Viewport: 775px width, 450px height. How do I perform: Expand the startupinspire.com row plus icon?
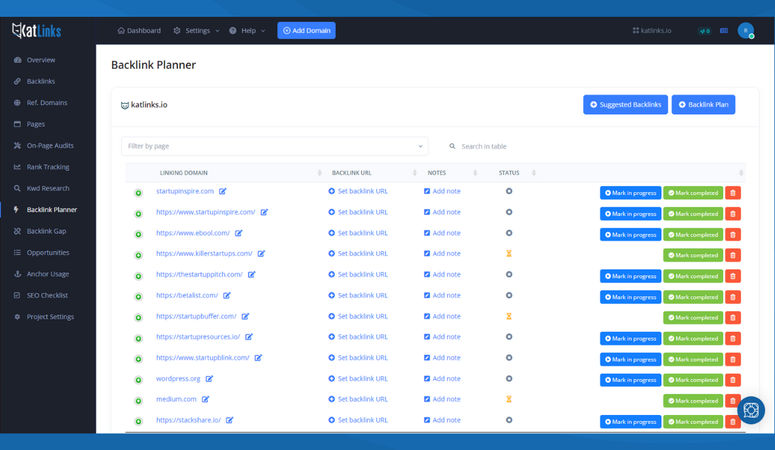[x=138, y=193]
